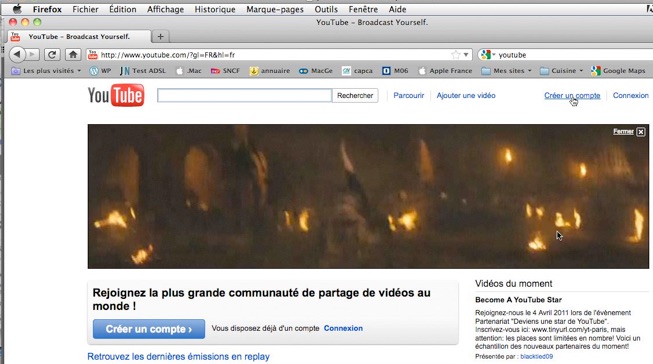This screenshot has width=653, height=364.
Task: Select the YouTube – Broadcast Yourself tab
Action: click(79, 37)
